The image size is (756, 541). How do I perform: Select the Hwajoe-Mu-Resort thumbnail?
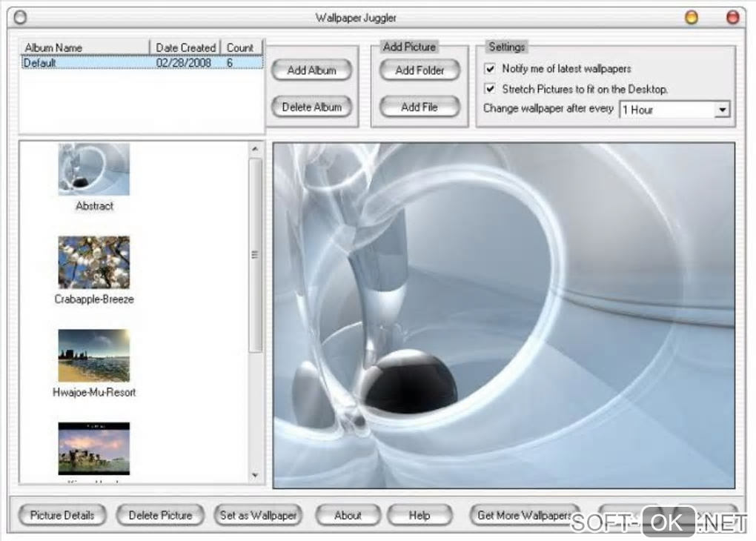click(x=94, y=356)
